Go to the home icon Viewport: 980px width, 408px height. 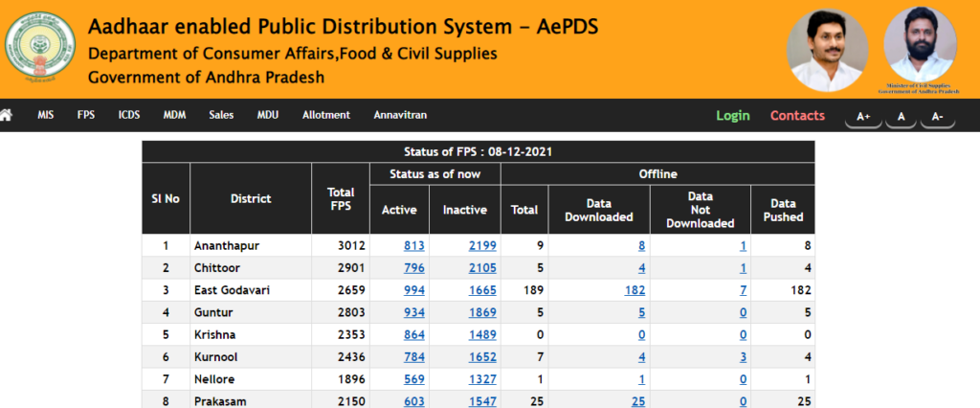click(x=6, y=116)
